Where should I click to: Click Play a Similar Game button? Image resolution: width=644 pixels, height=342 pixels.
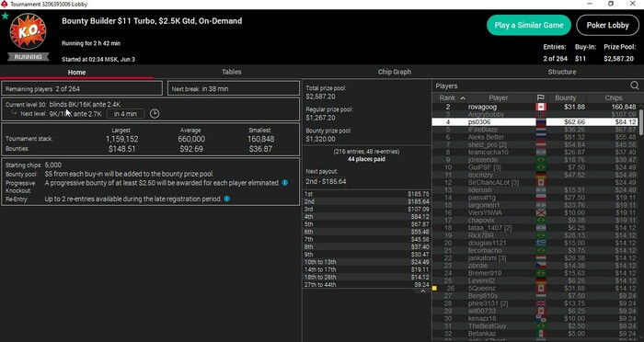(529, 25)
